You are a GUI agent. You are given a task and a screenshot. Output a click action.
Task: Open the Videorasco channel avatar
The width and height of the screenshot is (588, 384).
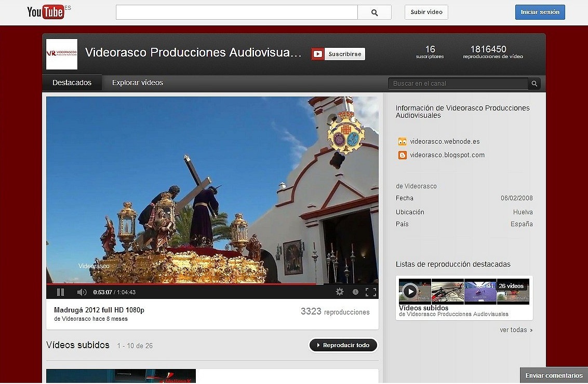pos(62,54)
